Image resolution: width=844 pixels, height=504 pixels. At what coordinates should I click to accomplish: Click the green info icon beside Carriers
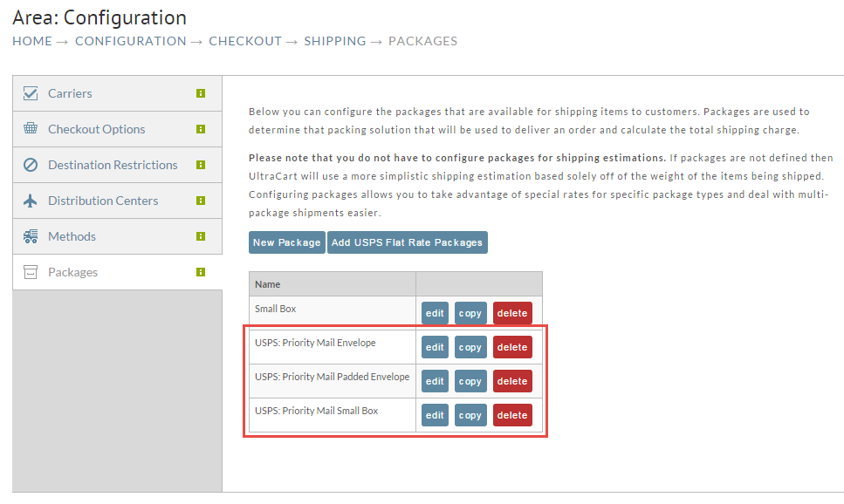(x=201, y=93)
